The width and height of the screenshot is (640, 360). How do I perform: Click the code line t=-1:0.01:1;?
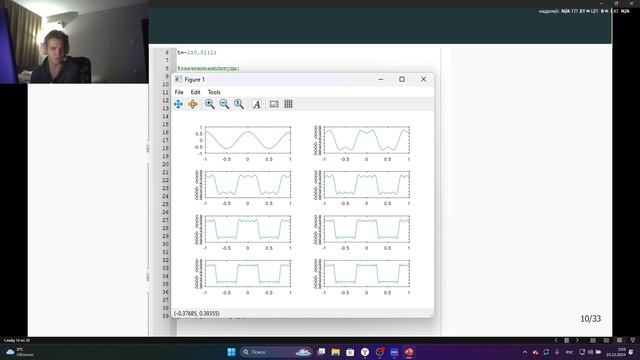click(197, 52)
